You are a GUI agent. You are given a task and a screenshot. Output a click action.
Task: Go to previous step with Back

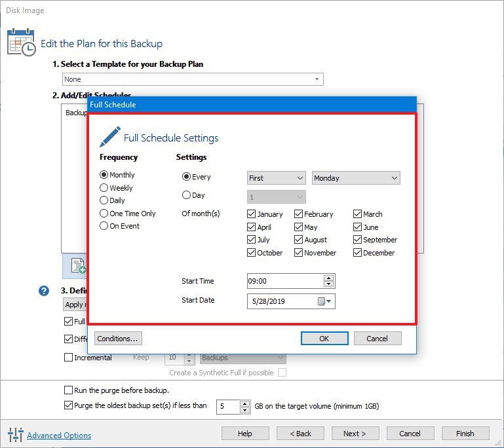(x=300, y=434)
